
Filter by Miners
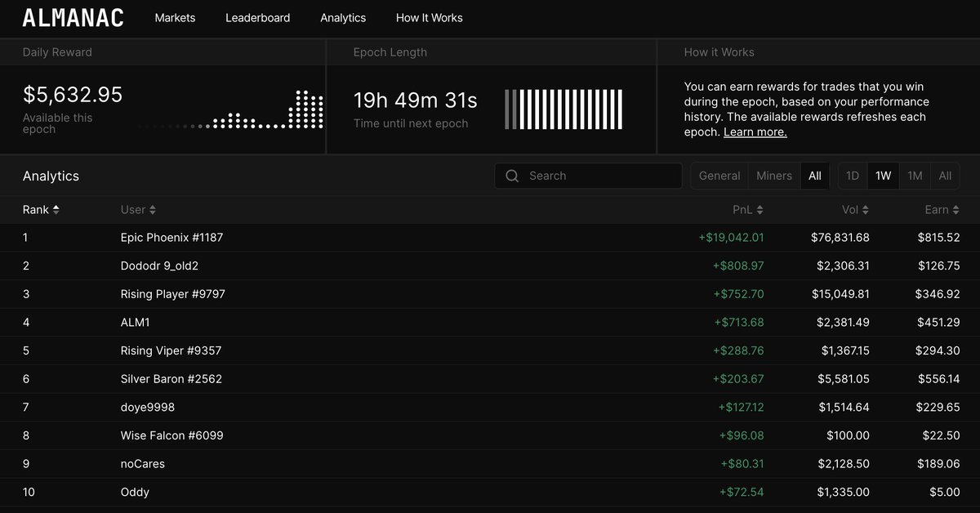pyautogui.click(x=774, y=176)
